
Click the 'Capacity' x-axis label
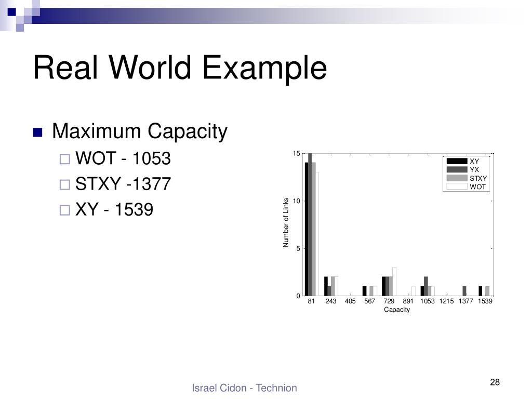coord(397,310)
